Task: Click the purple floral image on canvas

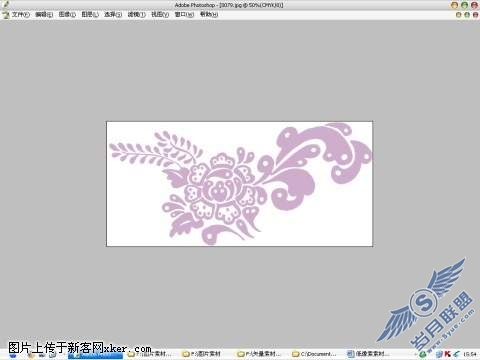Action: [x=239, y=184]
